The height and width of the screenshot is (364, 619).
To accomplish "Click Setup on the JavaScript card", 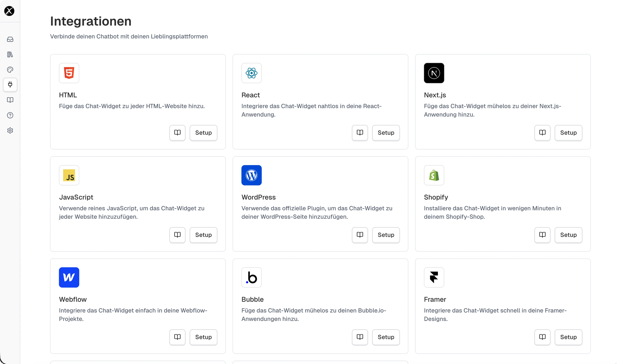I will click(x=203, y=235).
